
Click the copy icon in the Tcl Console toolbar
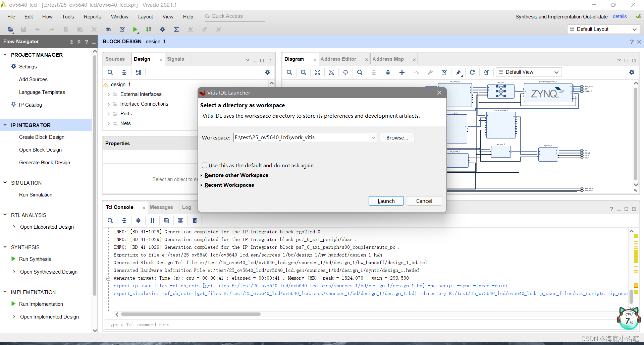click(x=166, y=220)
